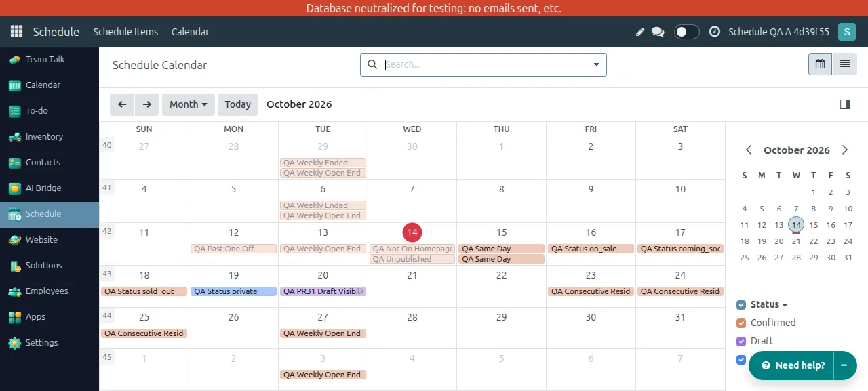Open QA Status coming_soon event
The image size is (868, 391).
pyautogui.click(x=680, y=249)
